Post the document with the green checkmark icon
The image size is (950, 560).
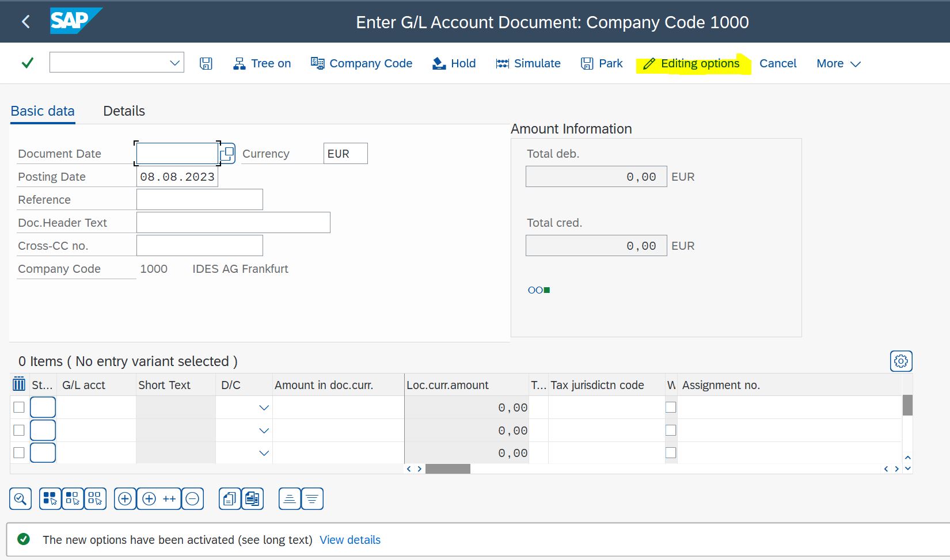[26, 63]
